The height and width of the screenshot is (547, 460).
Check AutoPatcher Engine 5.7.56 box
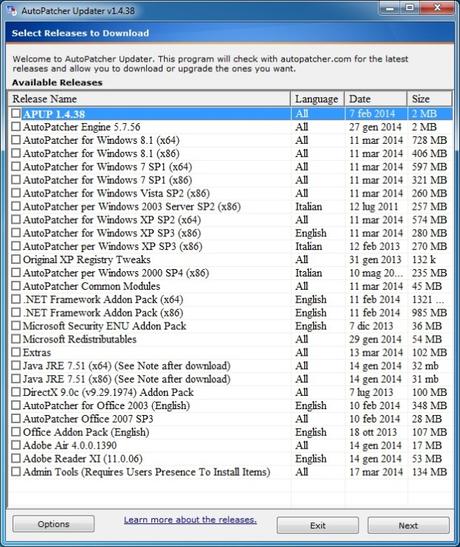[x=16, y=127]
